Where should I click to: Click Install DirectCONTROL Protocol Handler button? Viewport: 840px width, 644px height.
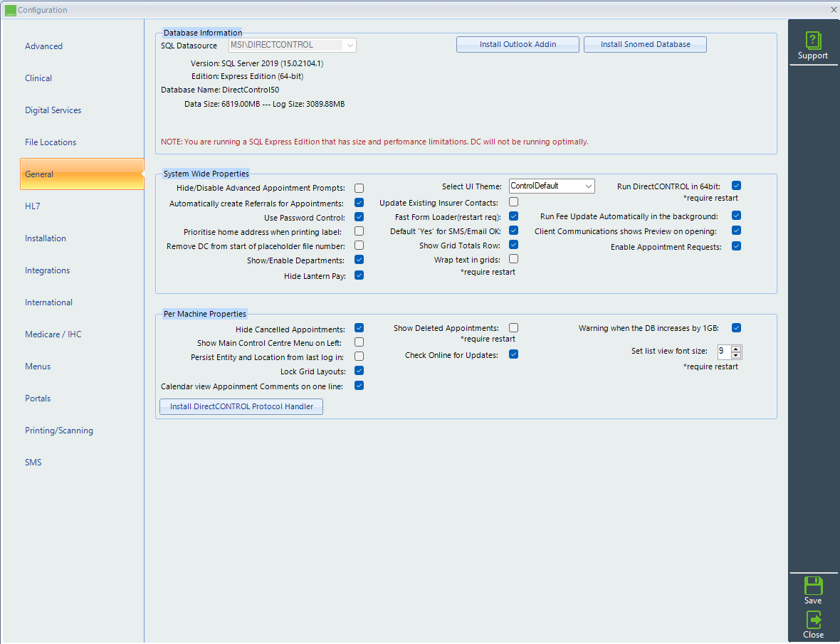[x=241, y=407]
